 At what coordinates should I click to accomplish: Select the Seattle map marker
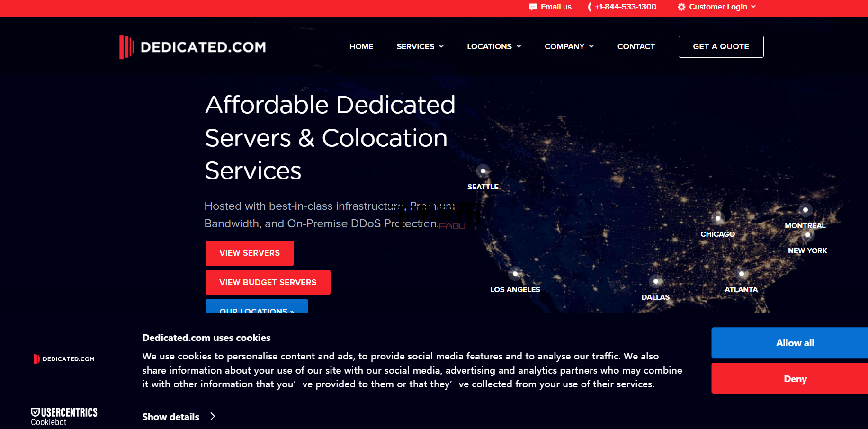pos(483,171)
